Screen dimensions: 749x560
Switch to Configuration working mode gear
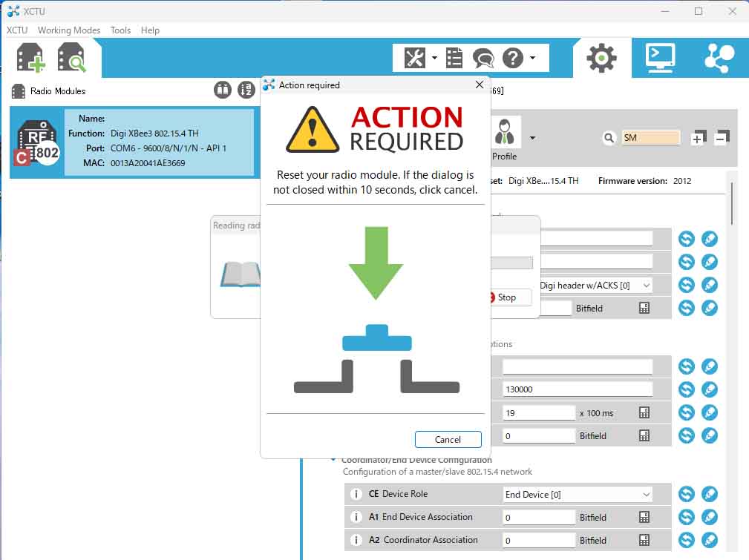click(601, 58)
